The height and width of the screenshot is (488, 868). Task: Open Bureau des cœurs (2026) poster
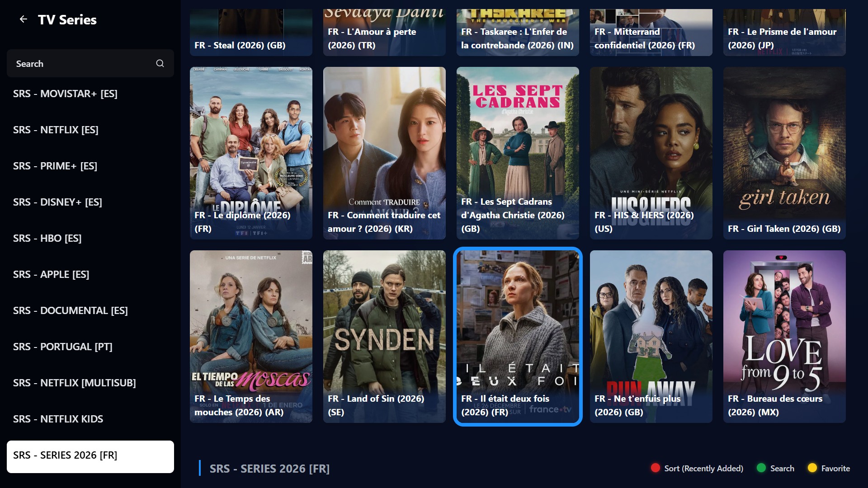(784, 337)
